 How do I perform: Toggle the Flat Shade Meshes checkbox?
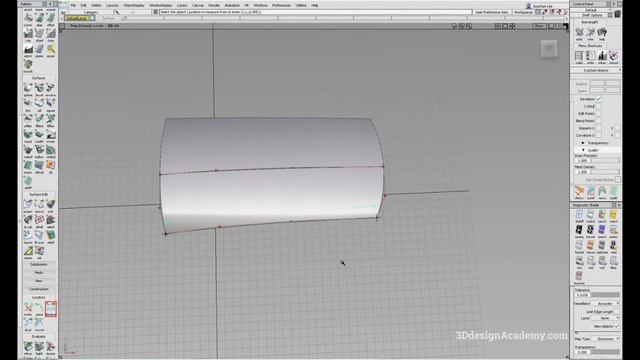(618, 180)
